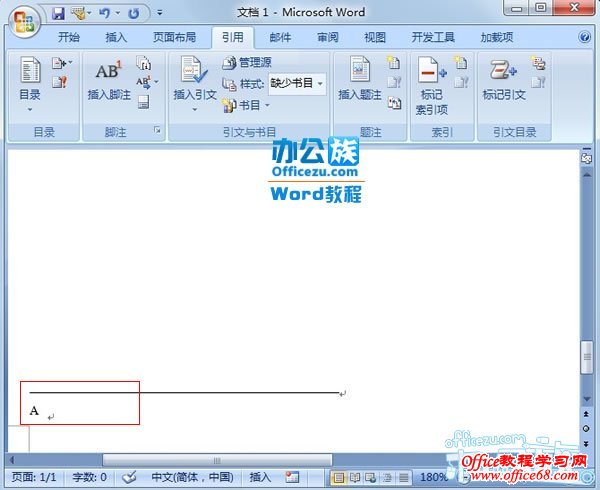
Task: Switch to full screen reading view
Action: pyautogui.click(x=355, y=477)
